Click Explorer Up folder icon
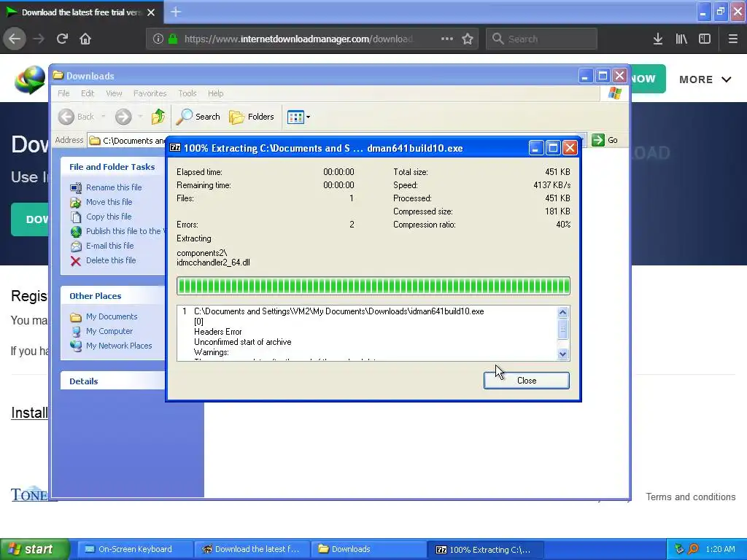 [158, 116]
